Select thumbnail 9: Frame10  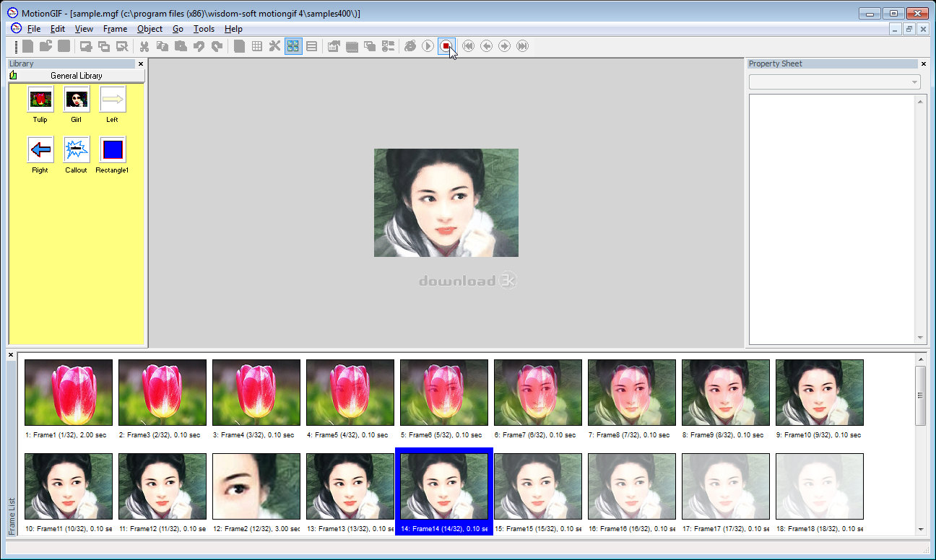pyautogui.click(x=820, y=393)
